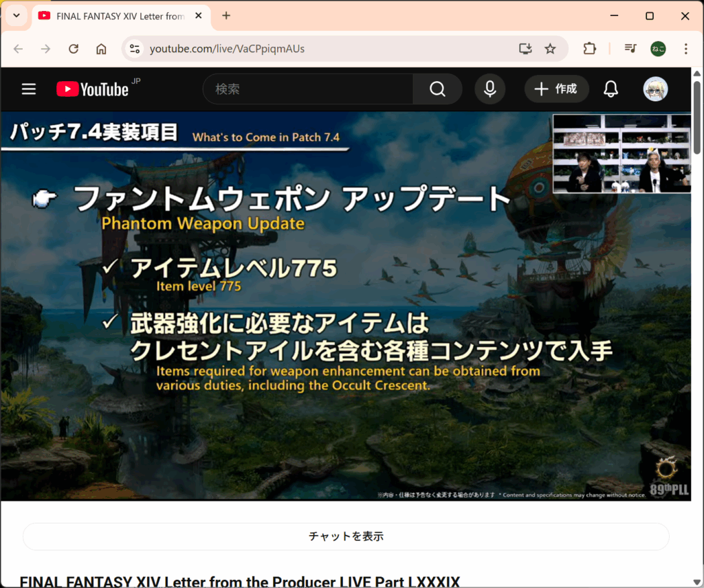Viewport: 704px width, 588px height.
Task: Open a new browser tab
Action: [x=226, y=16]
